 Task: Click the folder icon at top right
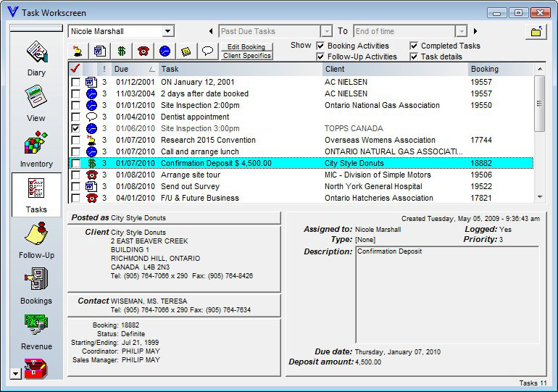click(x=536, y=32)
